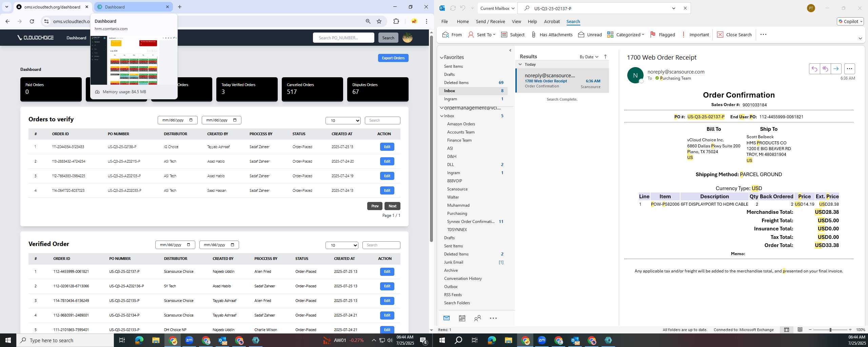This screenshot has width=868, height=347.
Task: Click Outlook Reply arrow icon
Action: 814,69
